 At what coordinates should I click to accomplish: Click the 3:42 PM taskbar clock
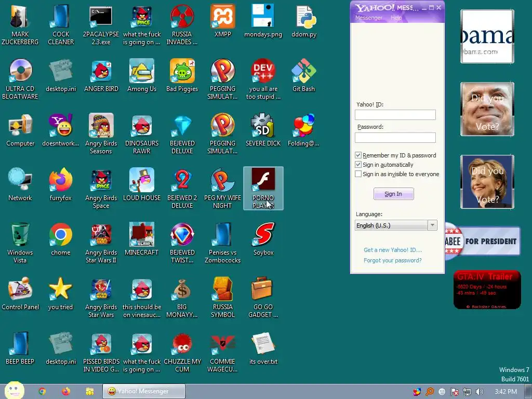tap(506, 392)
